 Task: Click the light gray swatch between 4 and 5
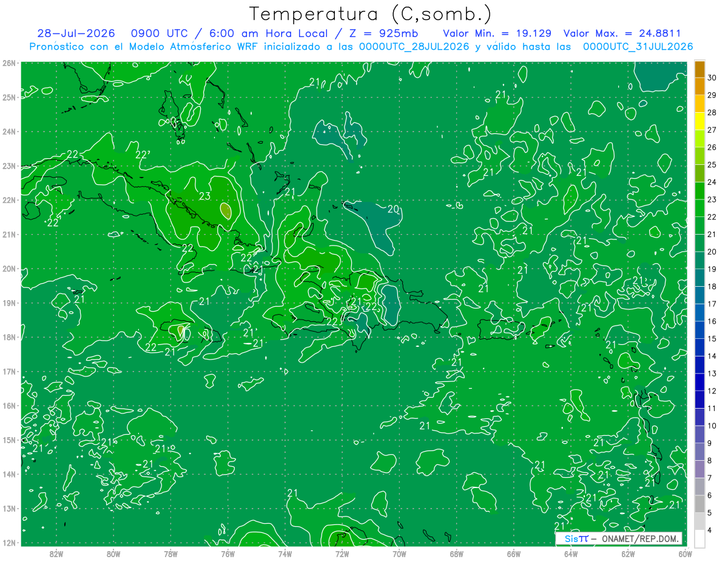click(x=699, y=521)
